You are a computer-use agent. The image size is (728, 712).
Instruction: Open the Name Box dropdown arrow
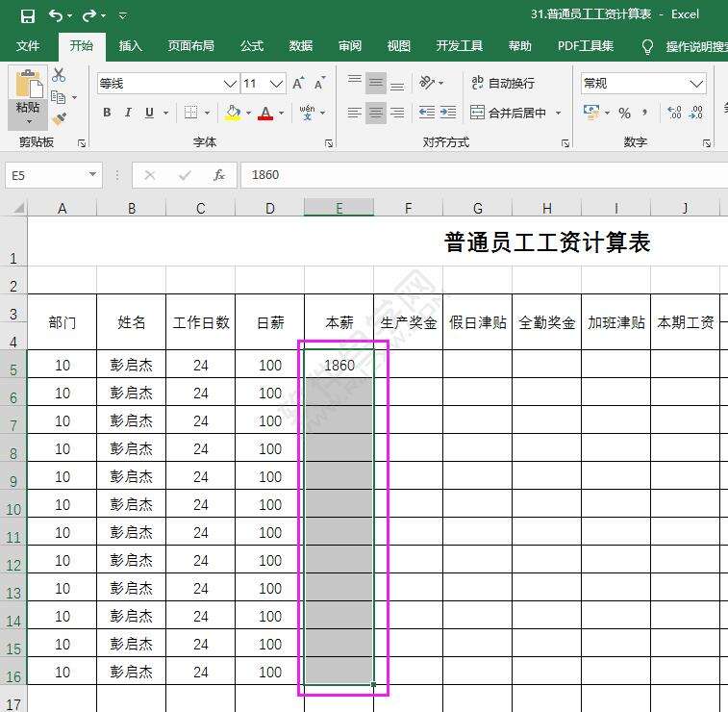[x=92, y=175]
